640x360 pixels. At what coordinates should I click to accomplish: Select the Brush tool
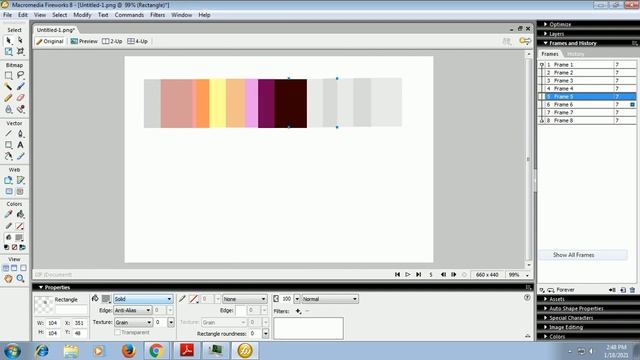[x=20, y=87]
